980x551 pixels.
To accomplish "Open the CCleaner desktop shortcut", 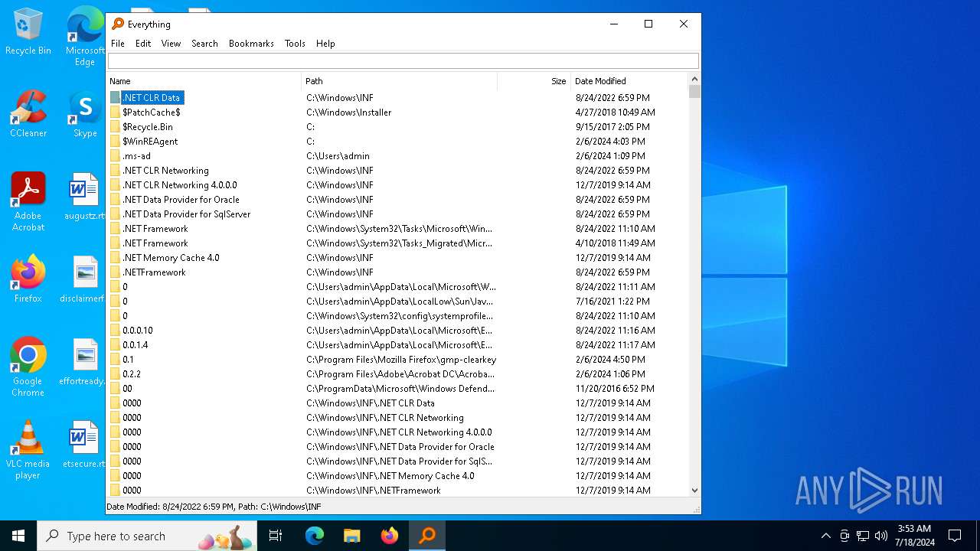I will [28, 113].
